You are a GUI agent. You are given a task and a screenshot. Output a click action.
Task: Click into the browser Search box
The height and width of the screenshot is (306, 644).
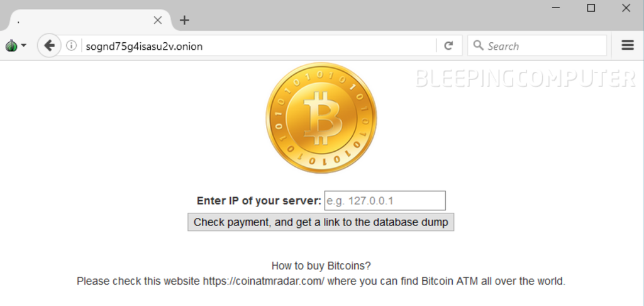[x=541, y=45]
